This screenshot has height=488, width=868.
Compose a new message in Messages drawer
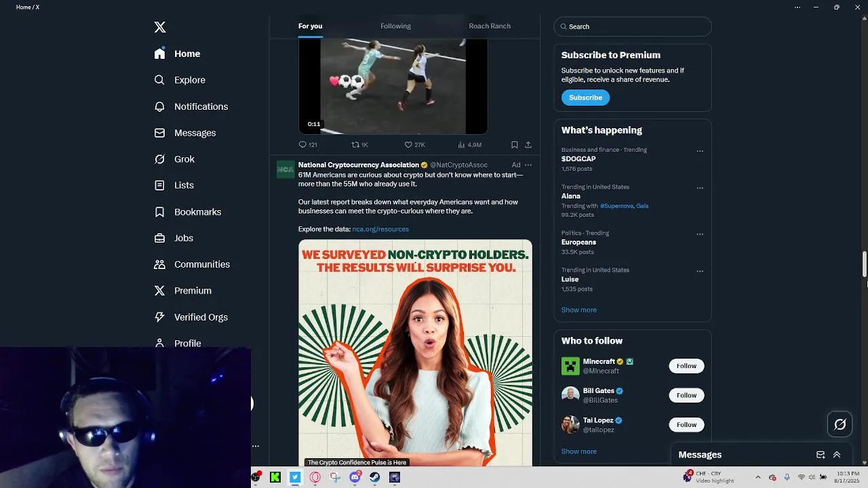click(x=821, y=455)
